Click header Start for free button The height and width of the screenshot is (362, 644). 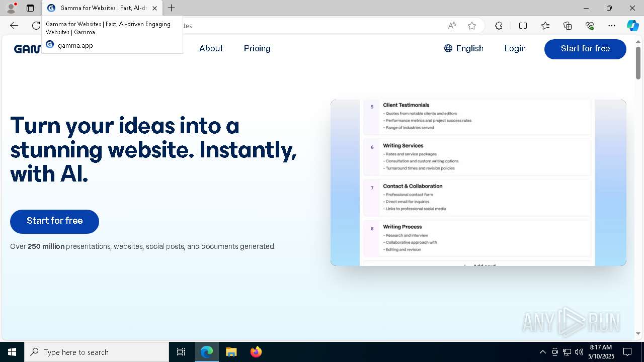click(x=585, y=49)
